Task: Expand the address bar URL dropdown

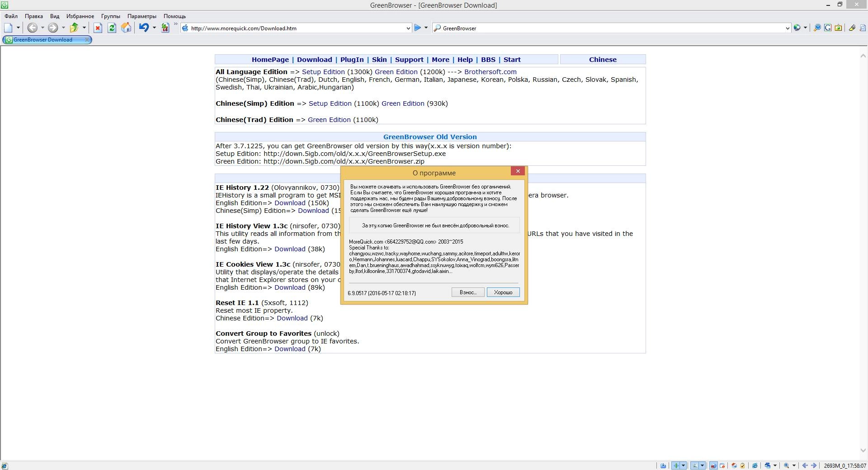Action: click(408, 28)
